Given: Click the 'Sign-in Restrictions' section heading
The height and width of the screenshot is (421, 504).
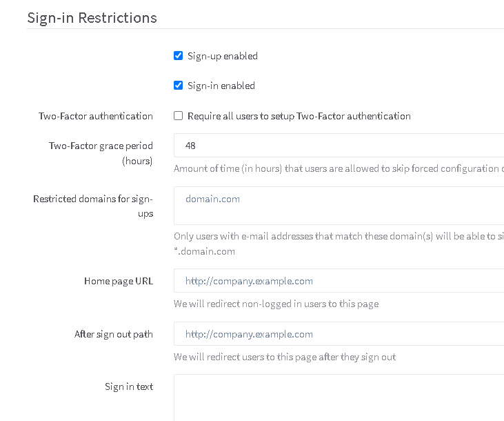Looking at the screenshot, I should point(92,18).
